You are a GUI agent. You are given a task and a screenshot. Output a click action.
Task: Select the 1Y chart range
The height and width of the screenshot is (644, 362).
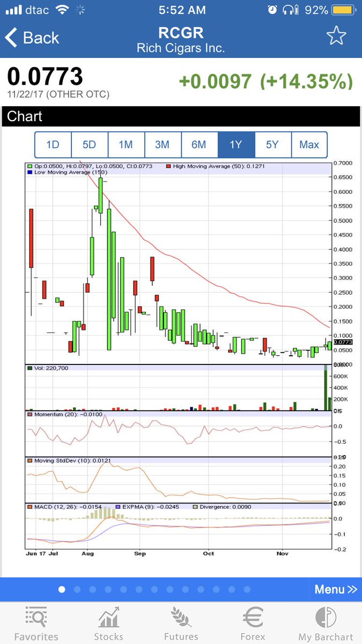[x=236, y=144]
